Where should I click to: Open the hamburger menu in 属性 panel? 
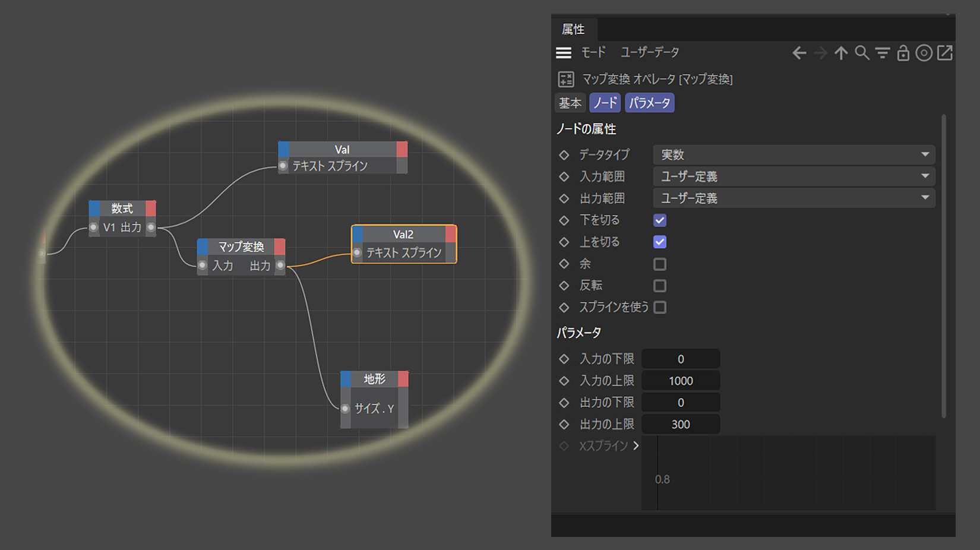[564, 53]
